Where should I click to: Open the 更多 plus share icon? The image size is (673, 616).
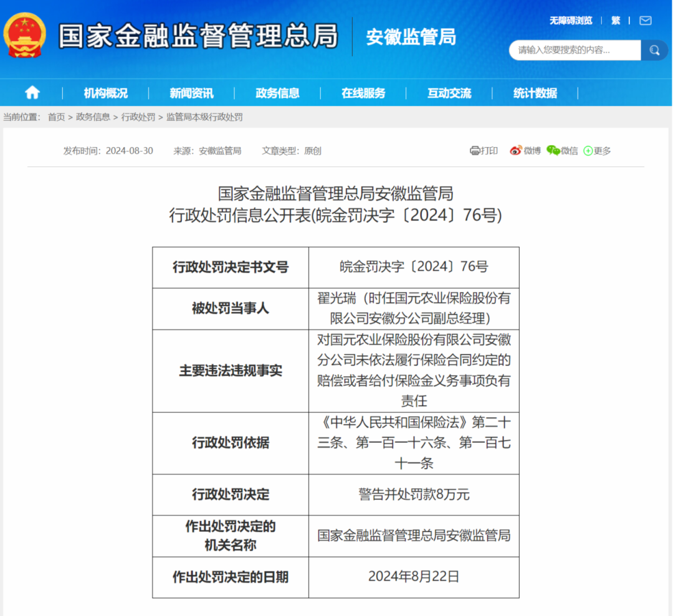(x=588, y=151)
